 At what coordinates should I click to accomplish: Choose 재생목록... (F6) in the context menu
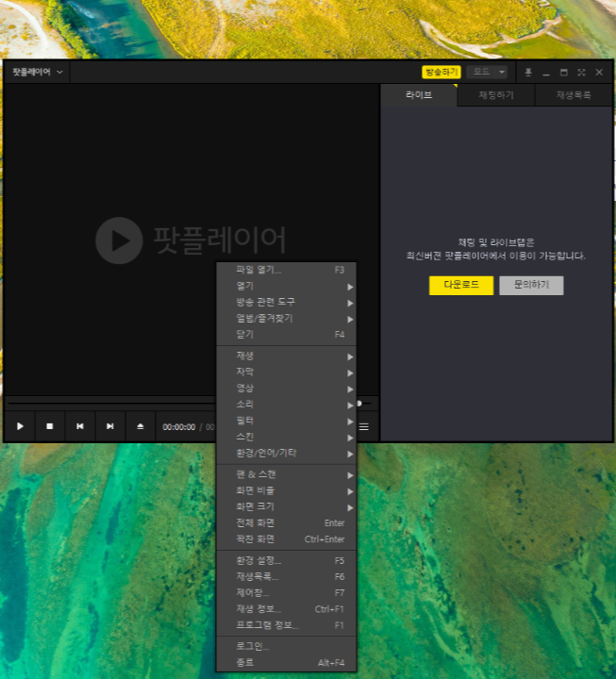[287, 577]
